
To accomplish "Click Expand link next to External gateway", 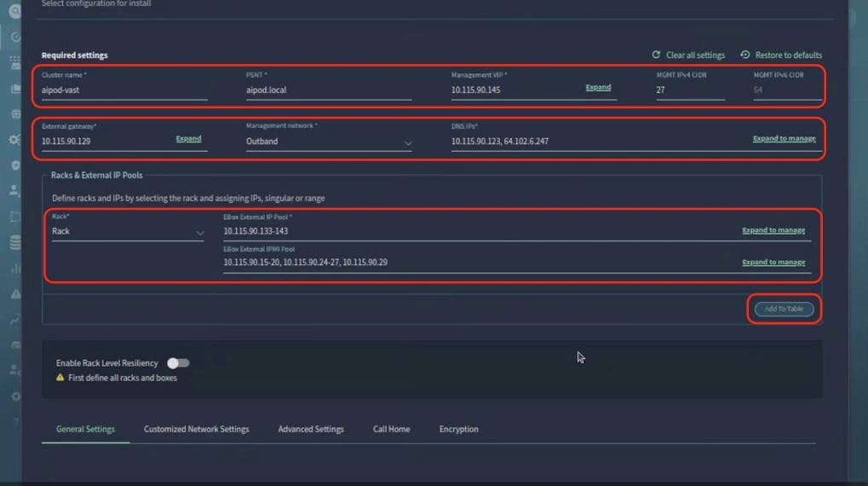I will tap(188, 138).
